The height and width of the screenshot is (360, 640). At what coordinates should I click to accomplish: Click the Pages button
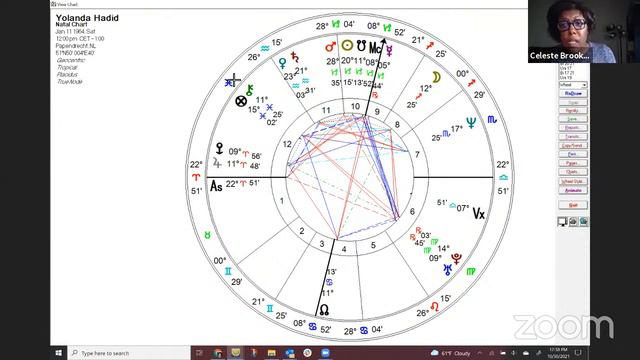click(x=573, y=163)
